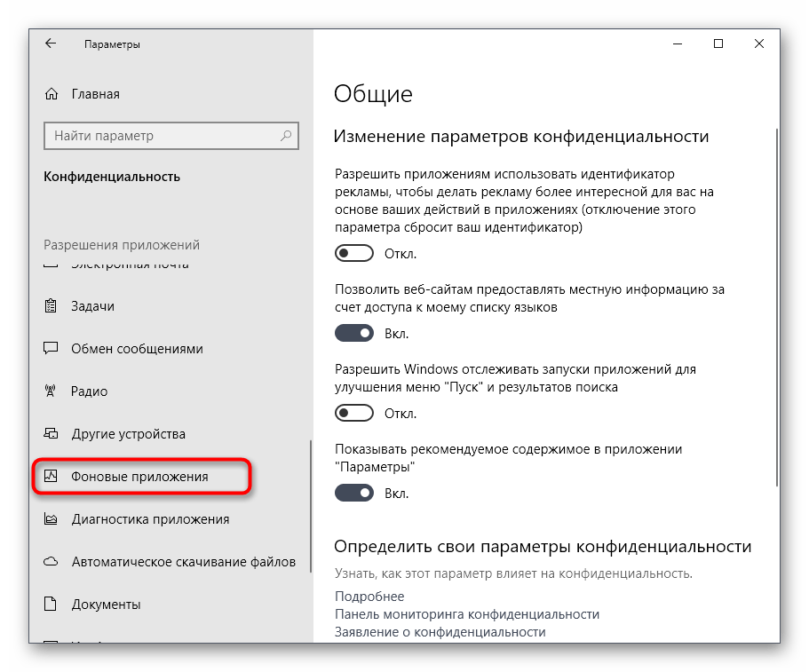
Task: Open Радио settings via antenna icon
Action: coord(51,391)
